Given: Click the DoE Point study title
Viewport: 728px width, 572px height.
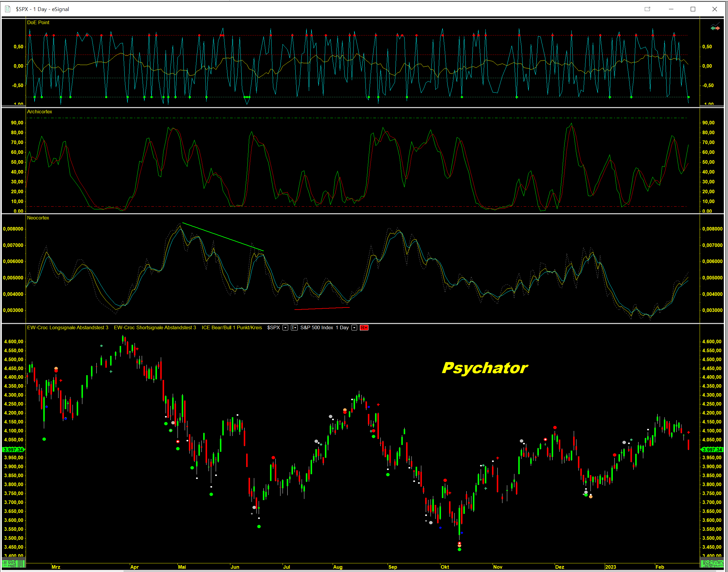Looking at the screenshot, I should click(x=38, y=22).
